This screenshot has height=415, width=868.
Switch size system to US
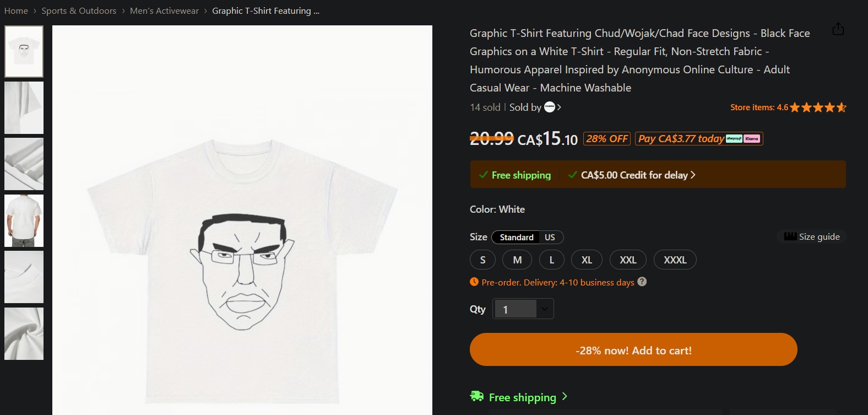point(550,238)
